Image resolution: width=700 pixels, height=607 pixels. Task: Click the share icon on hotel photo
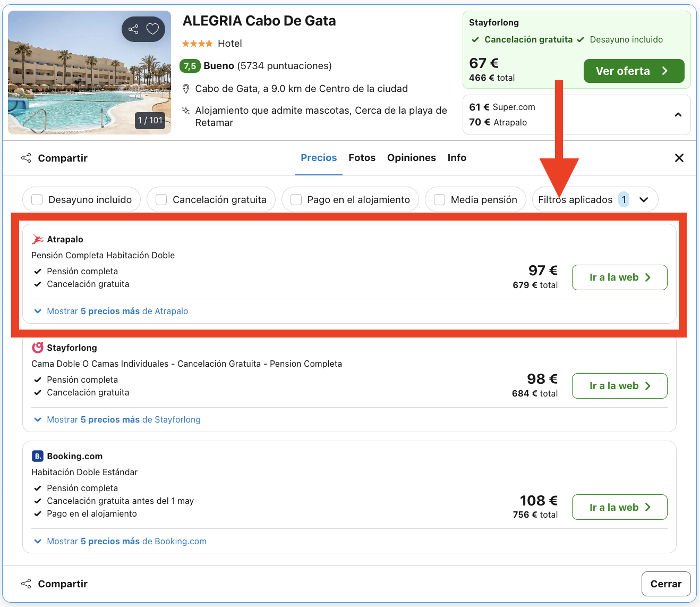pyautogui.click(x=133, y=29)
